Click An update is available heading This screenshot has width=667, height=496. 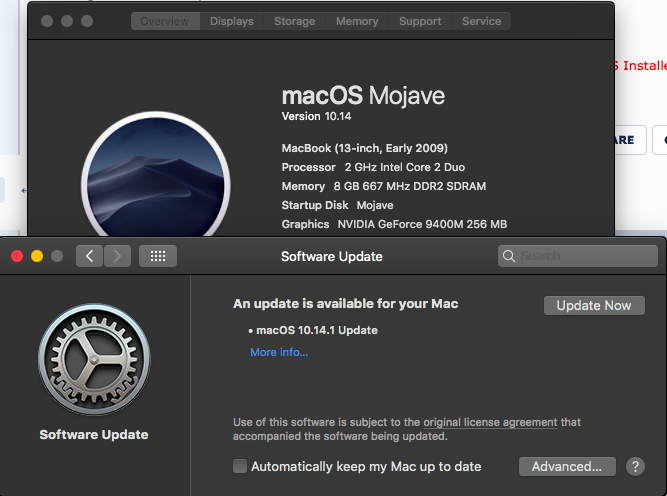coord(345,304)
